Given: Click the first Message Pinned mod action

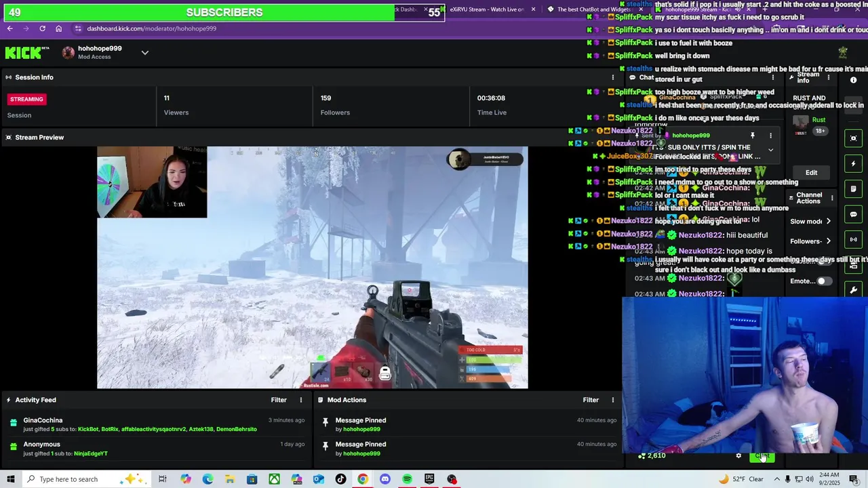Looking at the screenshot, I should [468, 424].
